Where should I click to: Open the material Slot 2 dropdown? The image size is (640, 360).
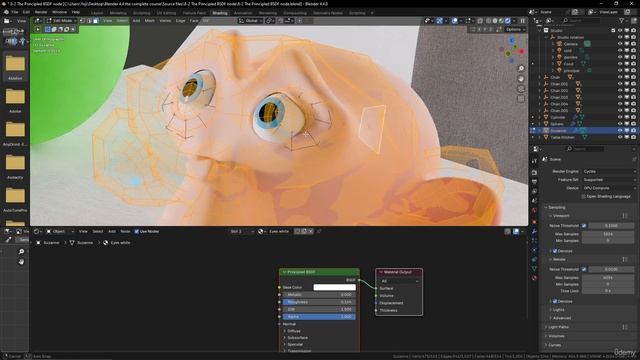coord(242,231)
